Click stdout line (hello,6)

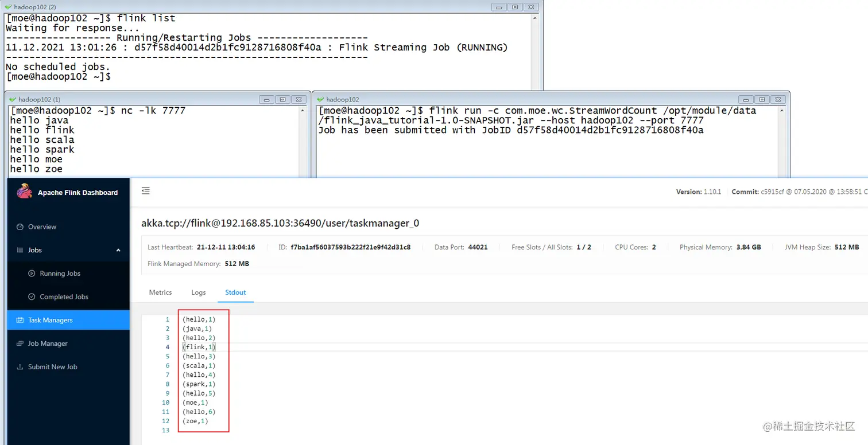tap(199, 412)
